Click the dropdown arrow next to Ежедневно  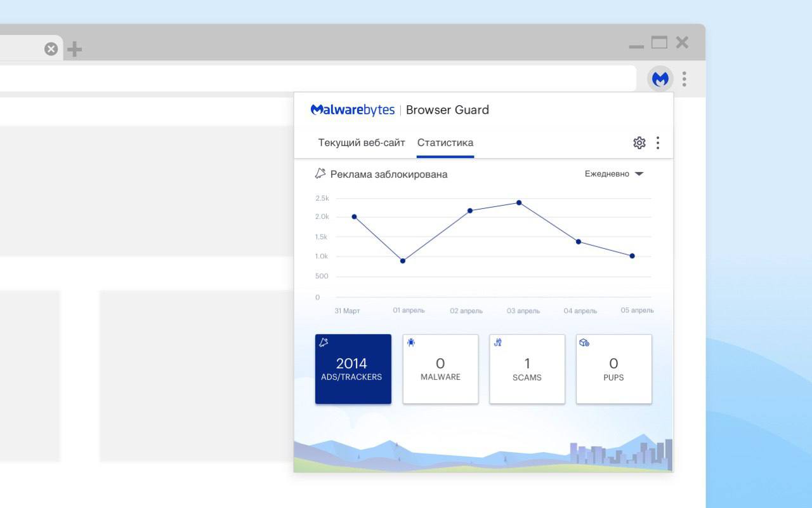tap(639, 174)
